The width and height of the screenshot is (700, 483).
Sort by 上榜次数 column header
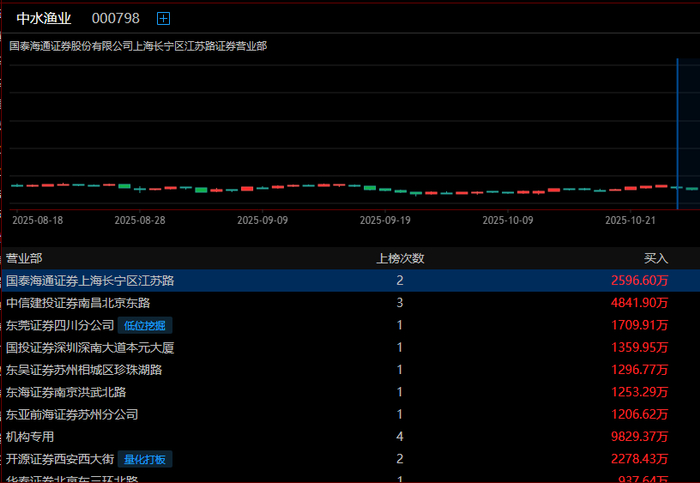pos(400,258)
